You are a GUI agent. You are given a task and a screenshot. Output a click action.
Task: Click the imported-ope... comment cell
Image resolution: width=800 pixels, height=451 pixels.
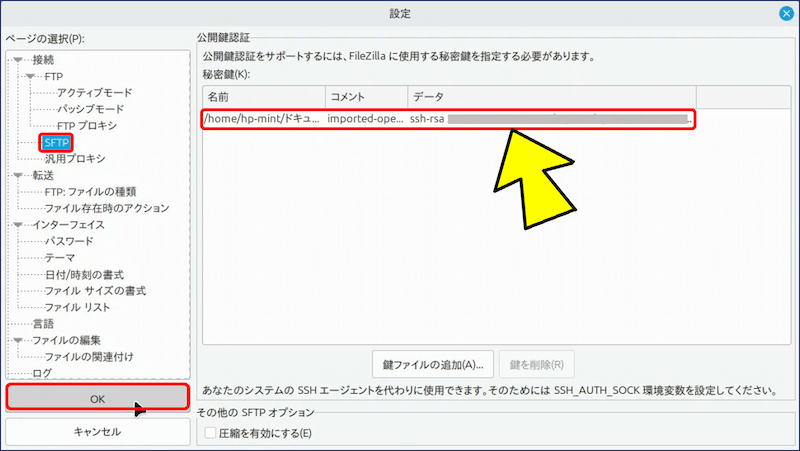click(365, 119)
